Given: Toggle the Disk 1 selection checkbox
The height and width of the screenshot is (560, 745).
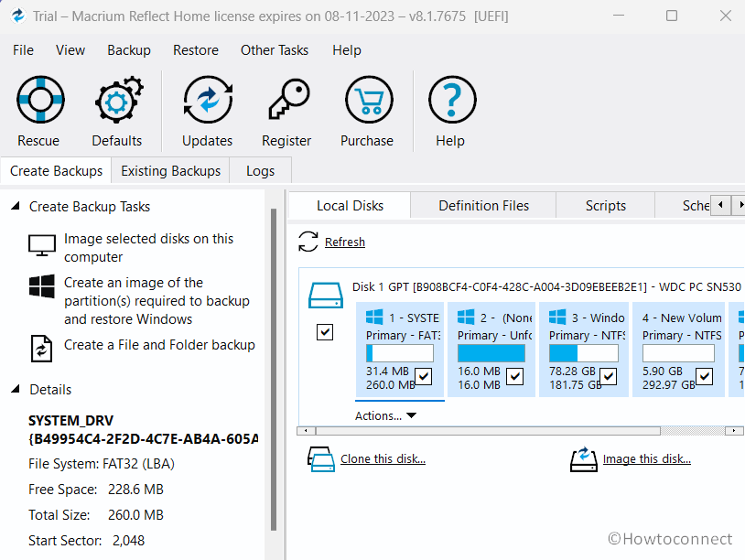Looking at the screenshot, I should tap(325, 331).
